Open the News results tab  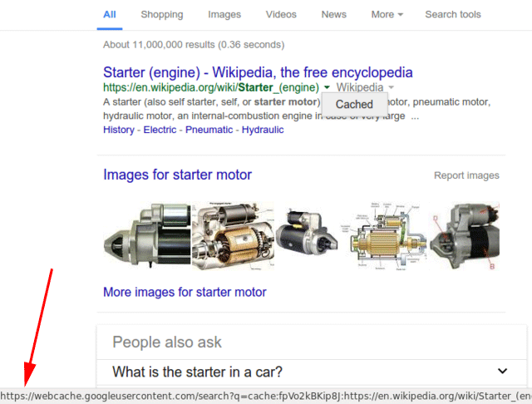[x=334, y=15]
